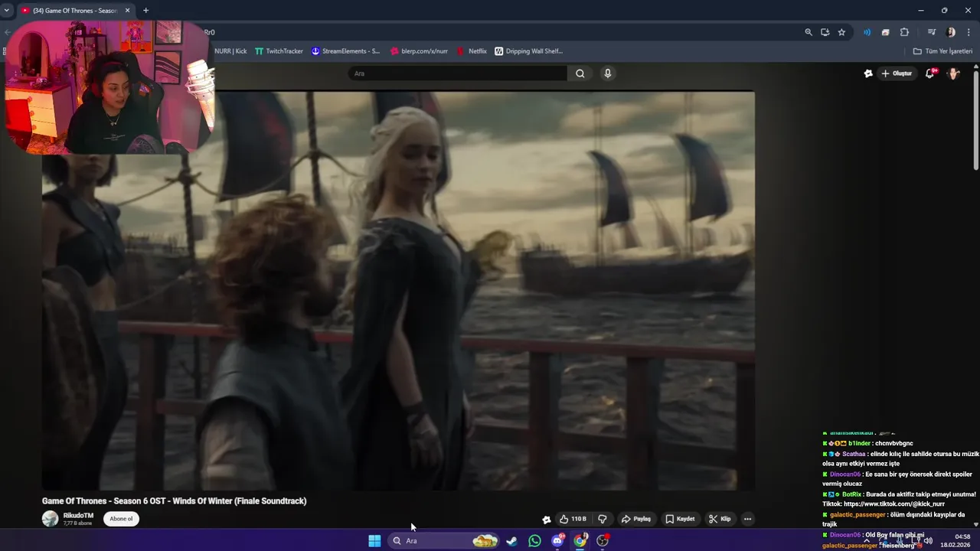
Task: Click the Paylaş share button
Action: [635, 519]
